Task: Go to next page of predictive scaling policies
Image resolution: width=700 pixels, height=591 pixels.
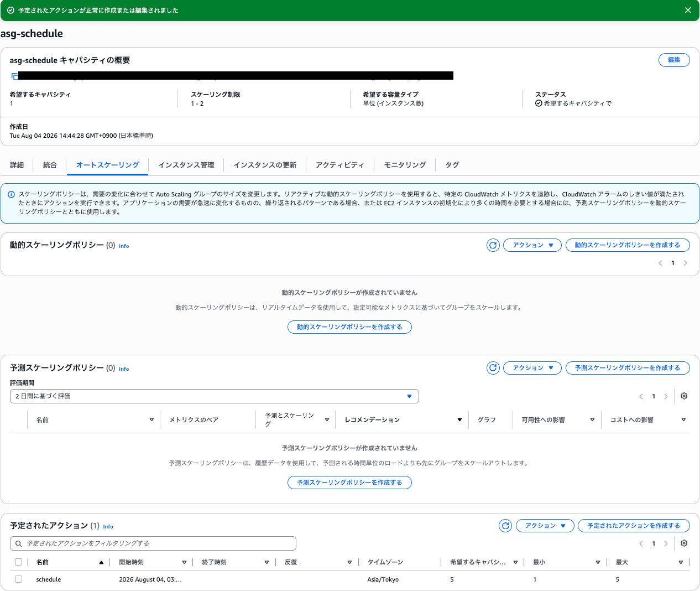Action: point(666,396)
